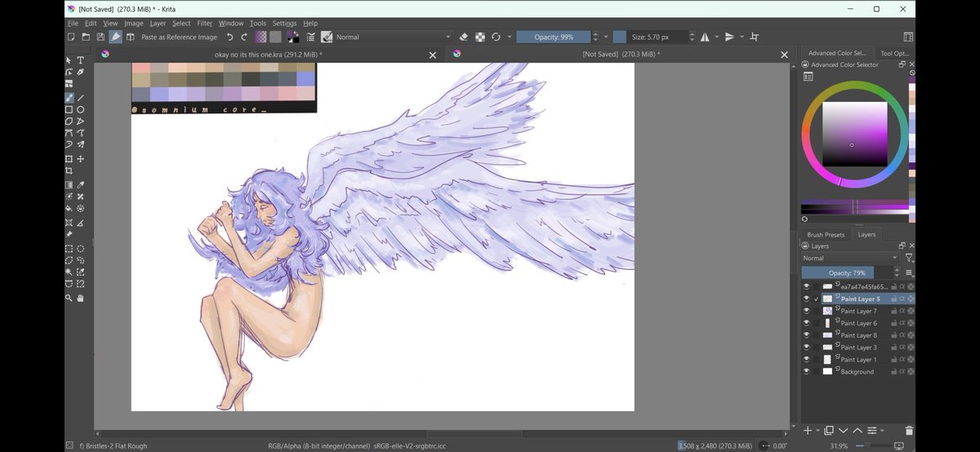Select the Transform tool
980x452 pixels.
[69, 159]
